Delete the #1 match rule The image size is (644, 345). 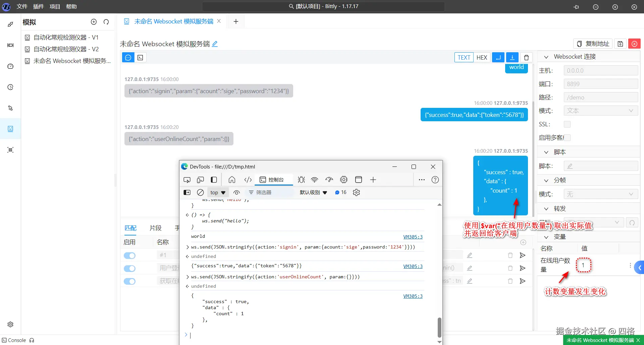point(510,255)
